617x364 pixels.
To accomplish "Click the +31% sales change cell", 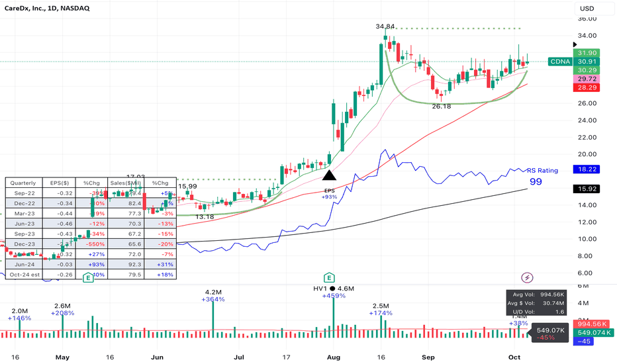I will click(165, 265).
